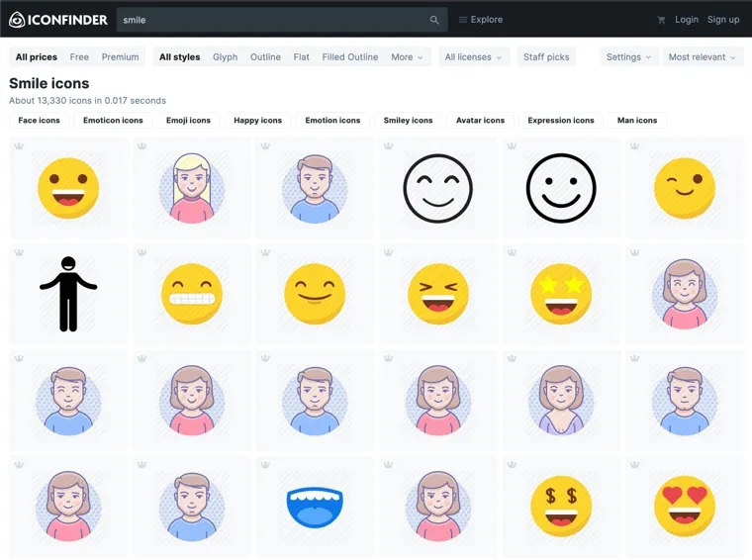Screen dimensions: 752x560
Task: Open Face icons tag
Action: 39,121
